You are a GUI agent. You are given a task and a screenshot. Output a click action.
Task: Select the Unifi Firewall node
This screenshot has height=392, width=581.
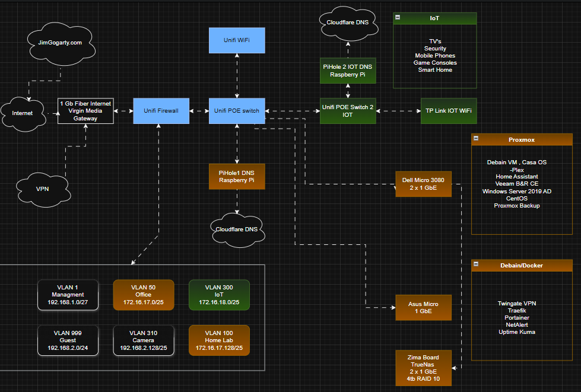coord(161,111)
